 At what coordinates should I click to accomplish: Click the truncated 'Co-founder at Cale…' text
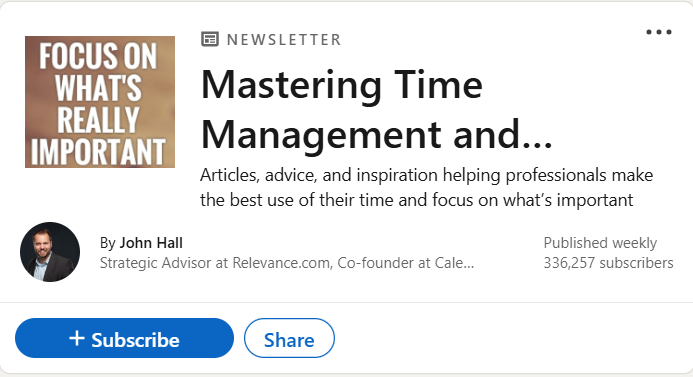point(405,263)
